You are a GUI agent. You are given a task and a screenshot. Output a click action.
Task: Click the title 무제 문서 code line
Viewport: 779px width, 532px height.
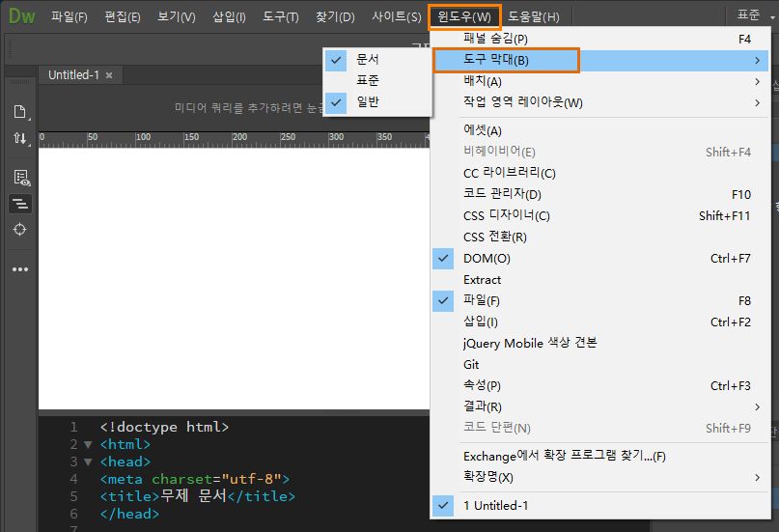[x=198, y=496]
